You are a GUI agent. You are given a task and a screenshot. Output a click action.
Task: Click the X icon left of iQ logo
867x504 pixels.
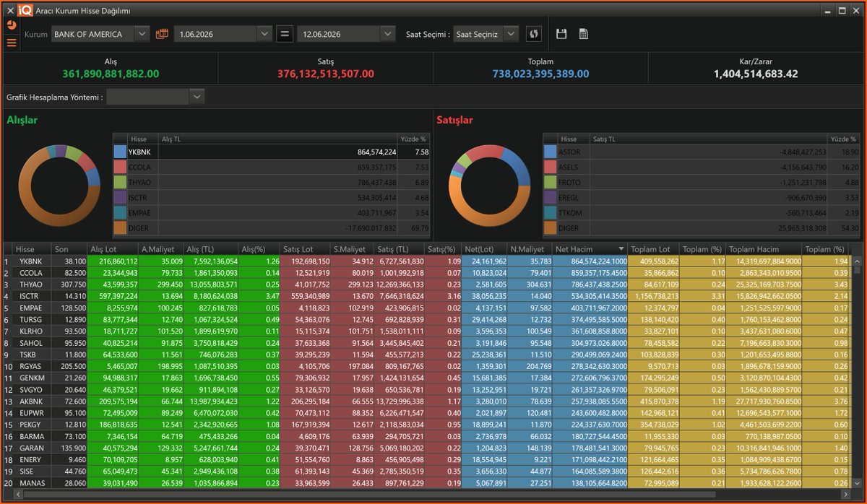pos(10,10)
